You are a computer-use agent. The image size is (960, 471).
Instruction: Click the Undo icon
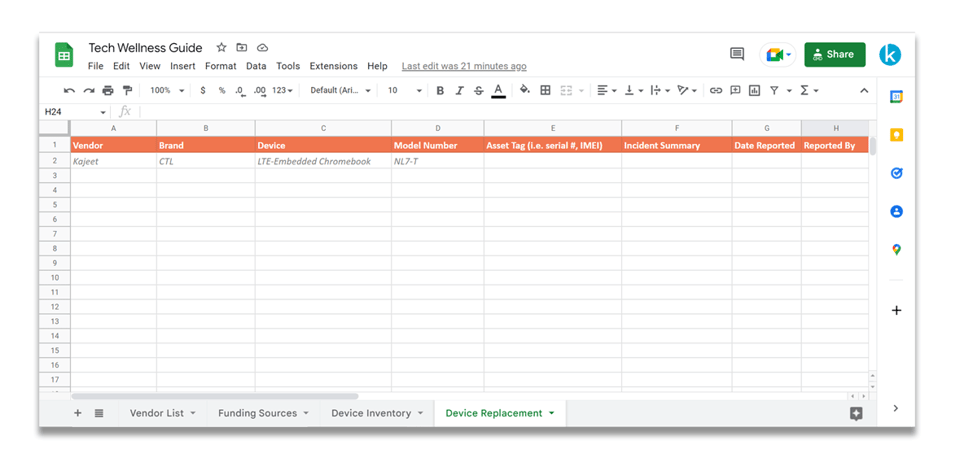pyautogui.click(x=70, y=91)
